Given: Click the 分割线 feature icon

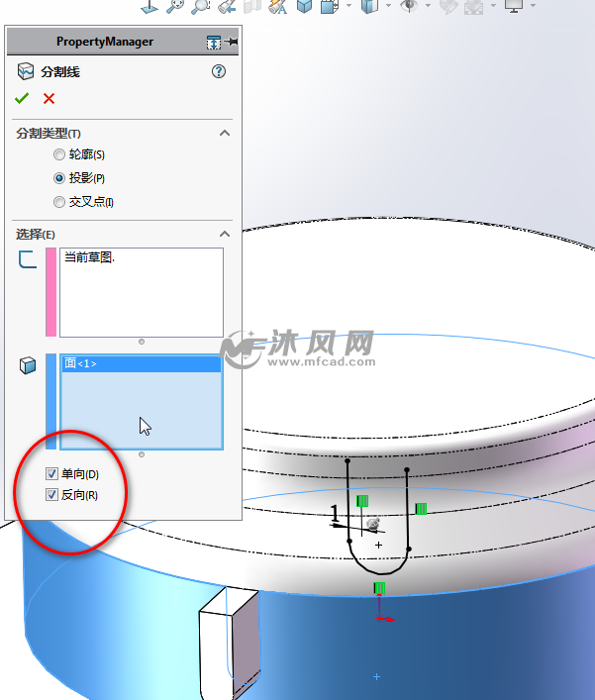Looking at the screenshot, I should click(26, 71).
